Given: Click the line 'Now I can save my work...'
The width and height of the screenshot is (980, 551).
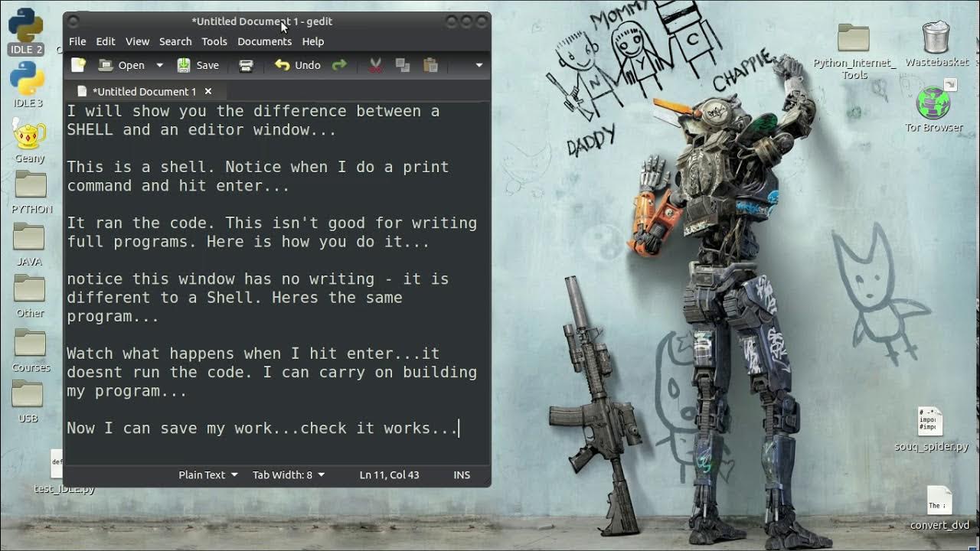Looking at the screenshot, I should (x=263, y=428).
